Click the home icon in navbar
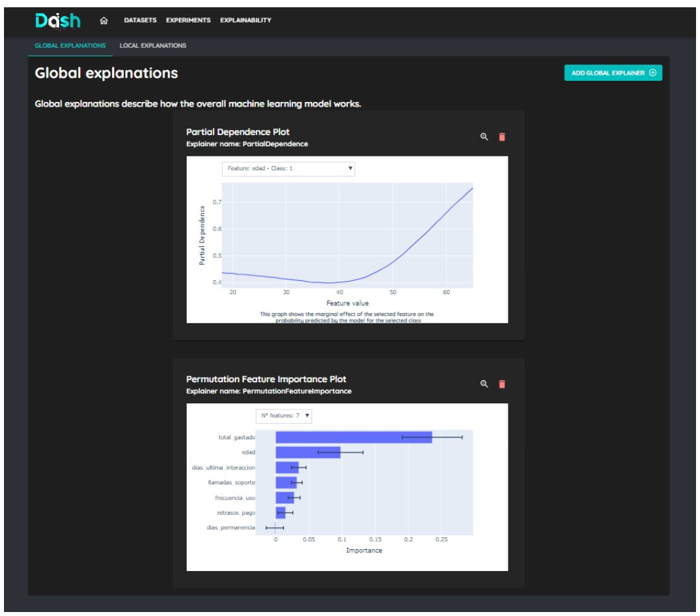Image resolution: width=700 pixels, height=616 pixels. click(103, 21)
